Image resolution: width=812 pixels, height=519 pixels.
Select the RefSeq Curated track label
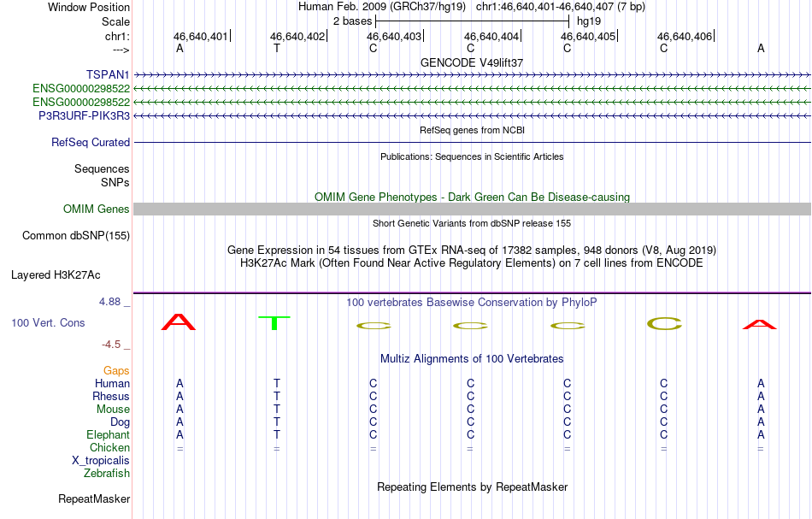pos(91,143)
